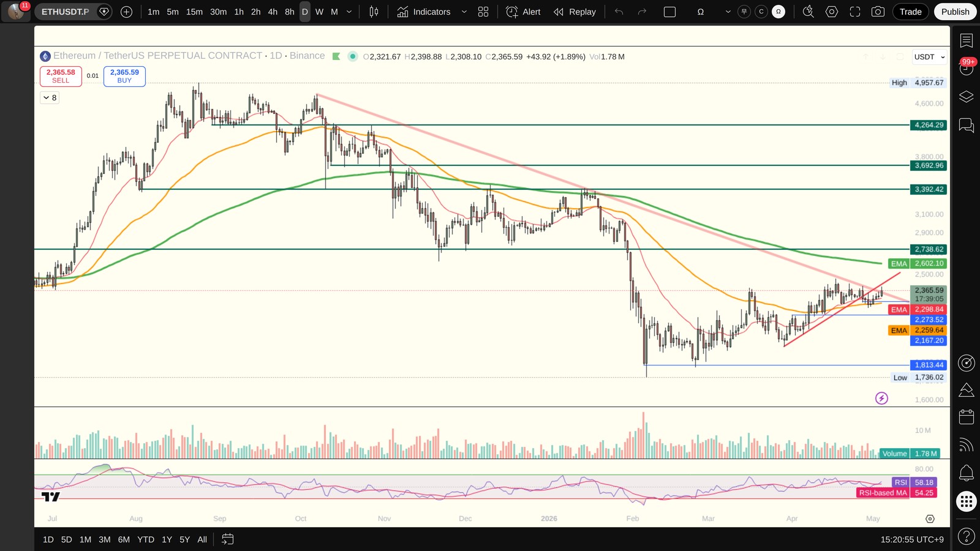Open the USDT currency dropdown
980x551 pixels.
pyautogui.click(x=929, y=57)
